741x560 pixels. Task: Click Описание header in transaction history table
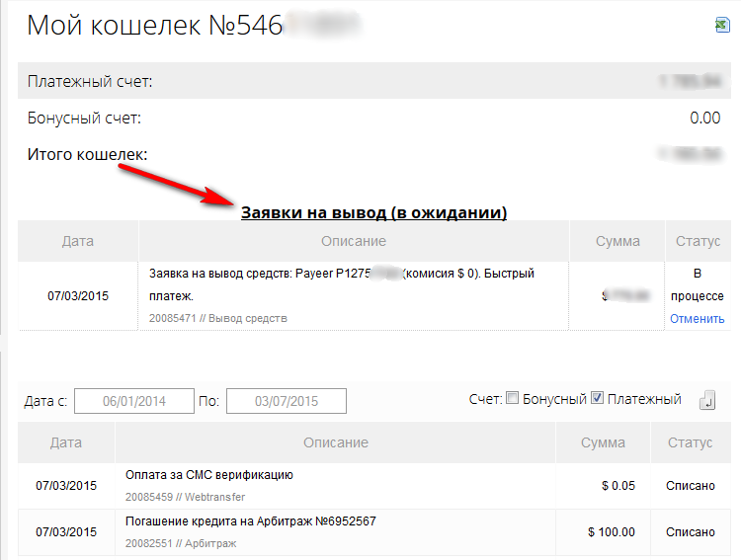coord(336,443)
